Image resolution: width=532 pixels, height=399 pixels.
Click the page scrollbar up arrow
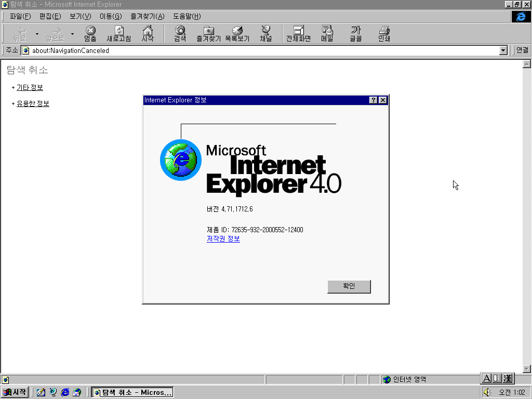527,64
